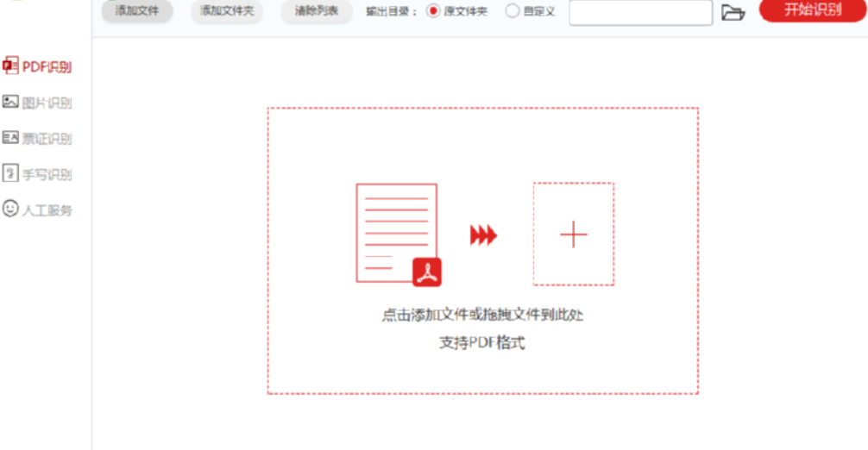Choose the 自定义 output radio option

(513, 12)
